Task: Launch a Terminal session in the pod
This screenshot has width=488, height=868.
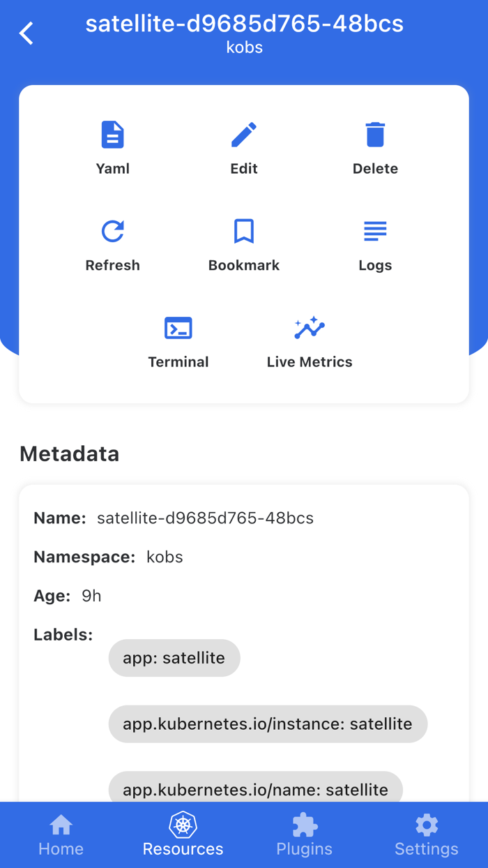Action: tap(178, 338)
